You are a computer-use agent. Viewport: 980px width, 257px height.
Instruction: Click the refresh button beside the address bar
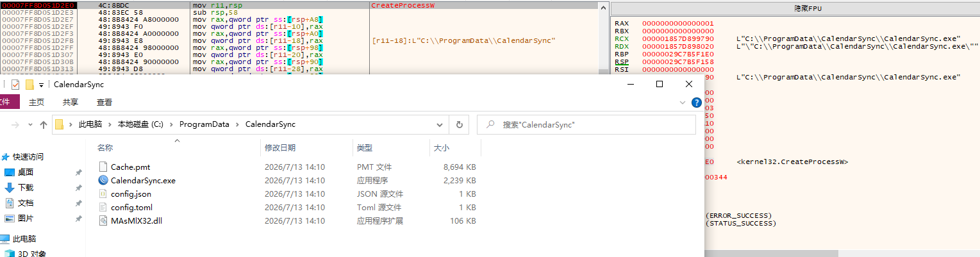(x=459, y=125)
